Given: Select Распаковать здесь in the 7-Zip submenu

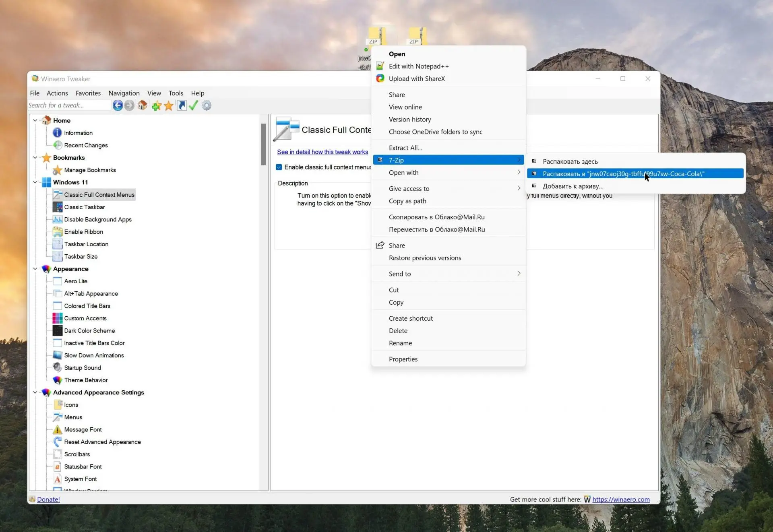Looking at the screenshot, I should [635, 161].
